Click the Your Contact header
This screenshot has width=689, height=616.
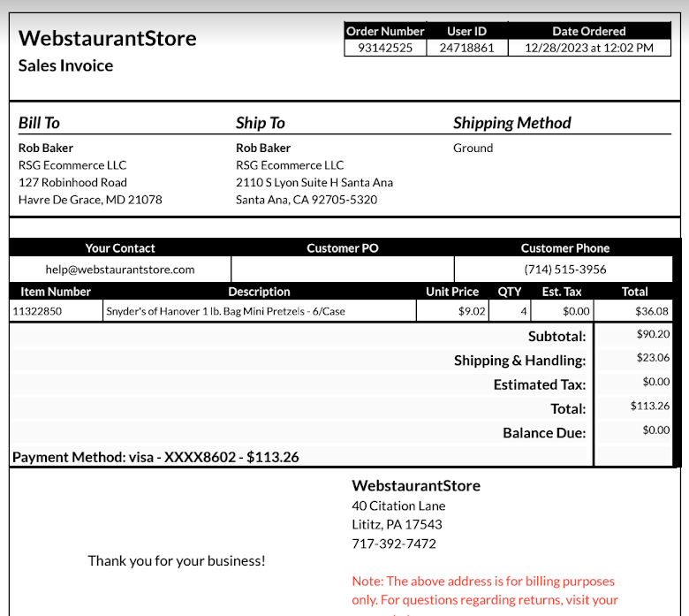(x=120, y=248)
